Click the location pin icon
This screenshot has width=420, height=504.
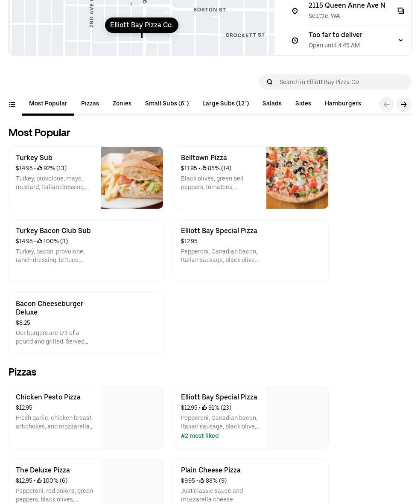tap(295, 11)
